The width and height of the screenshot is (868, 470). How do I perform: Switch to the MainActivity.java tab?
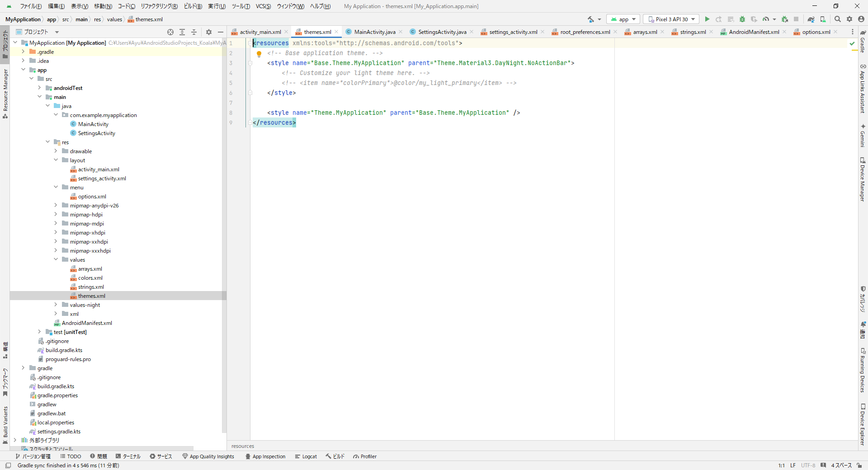374,32
